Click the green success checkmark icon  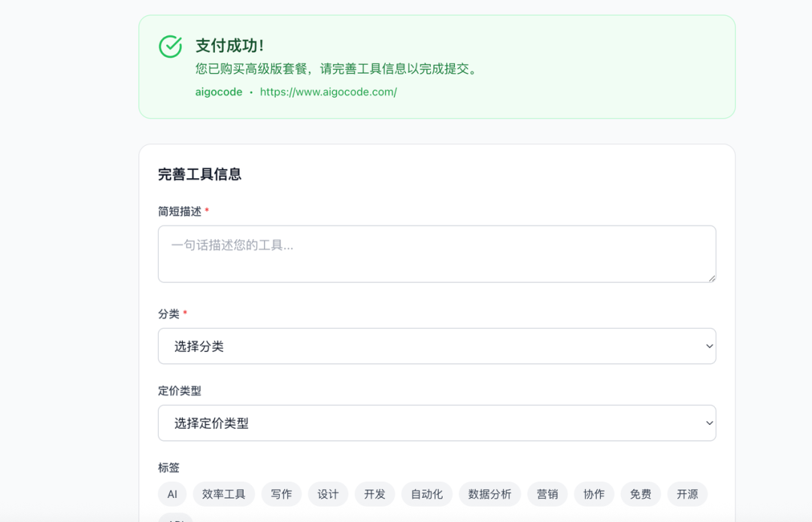[171, 47]
